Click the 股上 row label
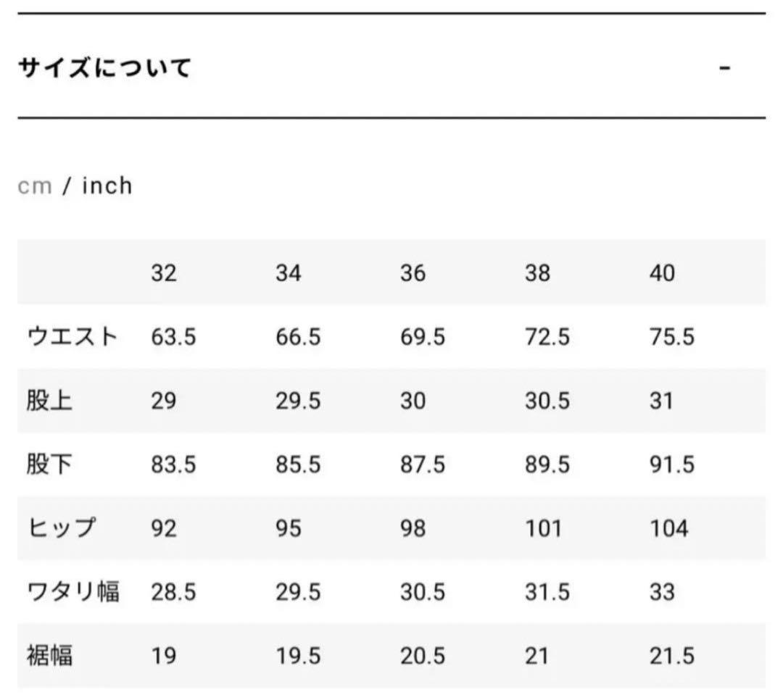Viewport: 783px width, 700px height. [49, 401]
